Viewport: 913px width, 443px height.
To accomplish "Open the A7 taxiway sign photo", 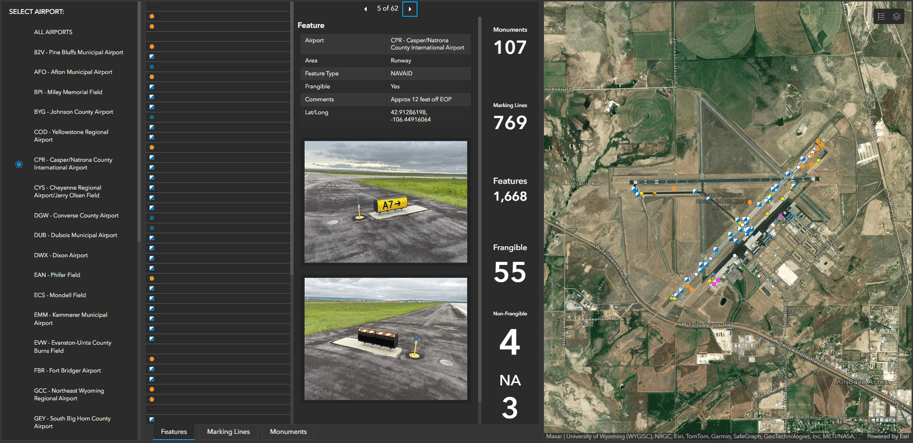I will point(385,202).
